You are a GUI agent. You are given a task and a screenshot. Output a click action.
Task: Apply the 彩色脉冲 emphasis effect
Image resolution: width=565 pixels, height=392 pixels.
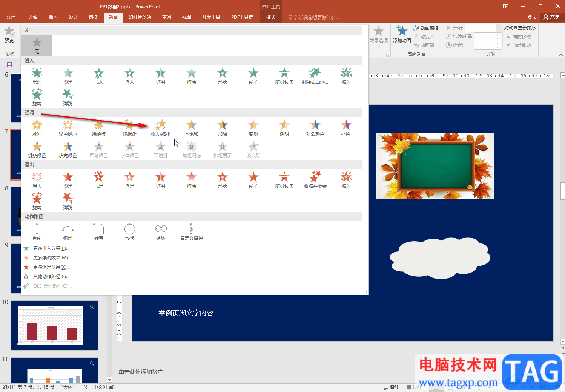click(68, 128)
